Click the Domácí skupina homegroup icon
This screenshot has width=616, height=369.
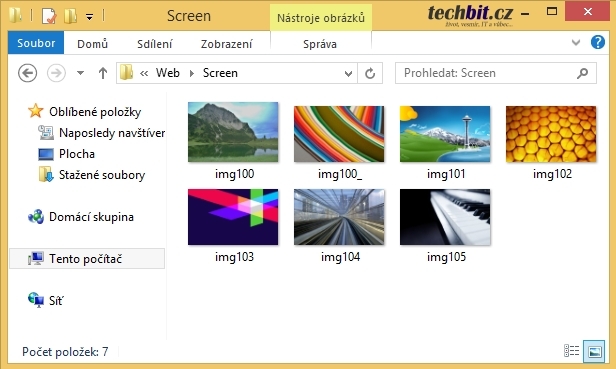coord(36,217)
